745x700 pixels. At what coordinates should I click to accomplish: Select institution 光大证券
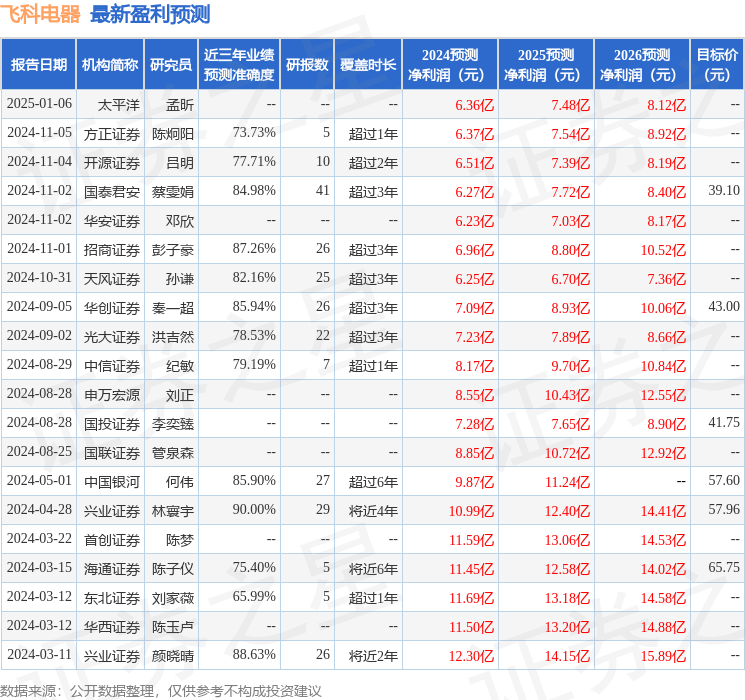click(112, 337)
